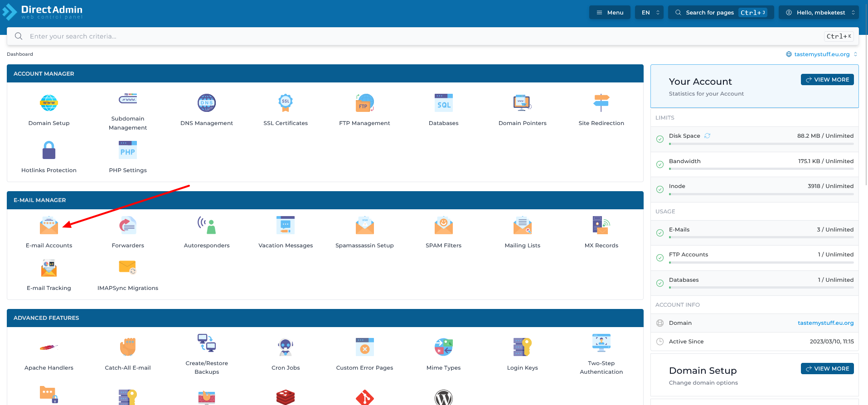Click the Disk Space refresh icon
Screen dimensions: 868x405
click(x=707, y=136)
